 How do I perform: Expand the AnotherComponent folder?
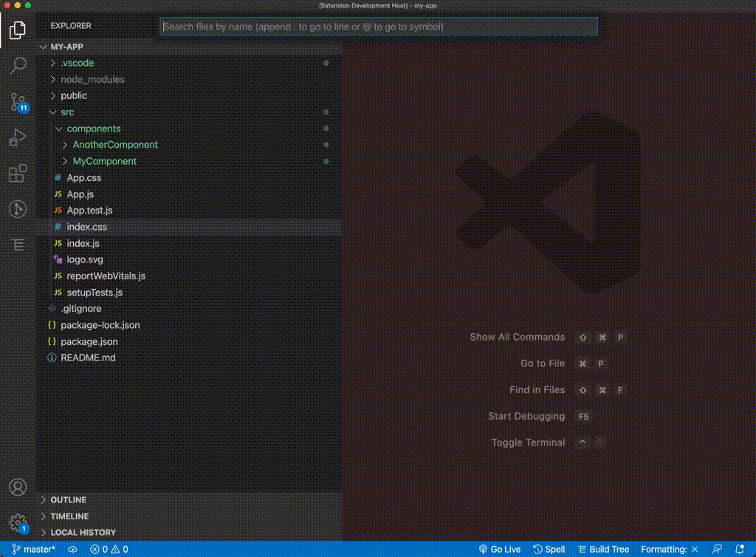pyautogui.click(x=189, y=145)
